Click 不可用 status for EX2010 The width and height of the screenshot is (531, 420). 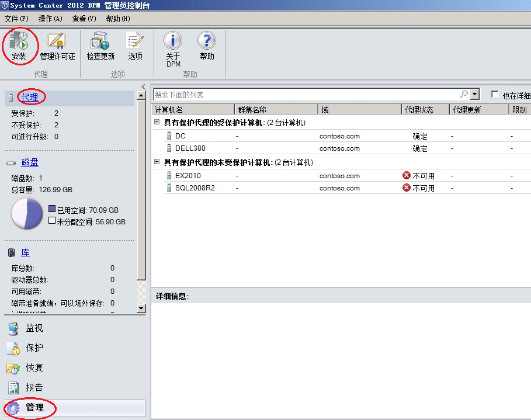[x=424, y=176]
